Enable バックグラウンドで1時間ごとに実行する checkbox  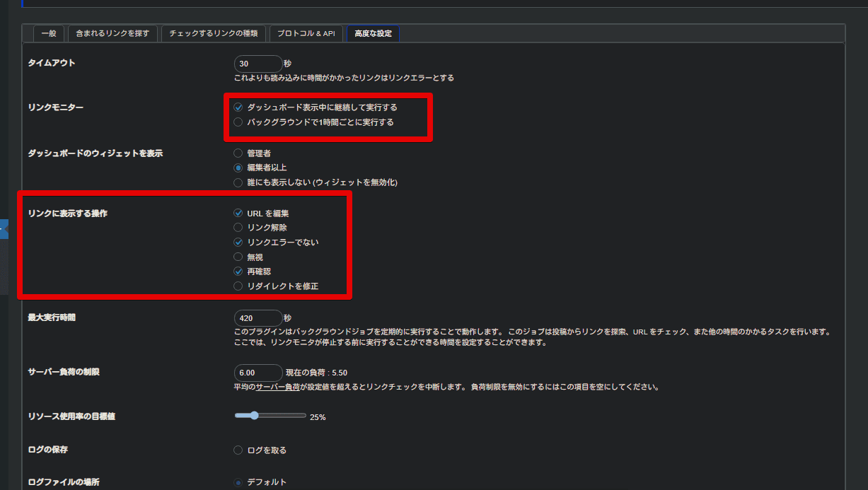point(238,122)
